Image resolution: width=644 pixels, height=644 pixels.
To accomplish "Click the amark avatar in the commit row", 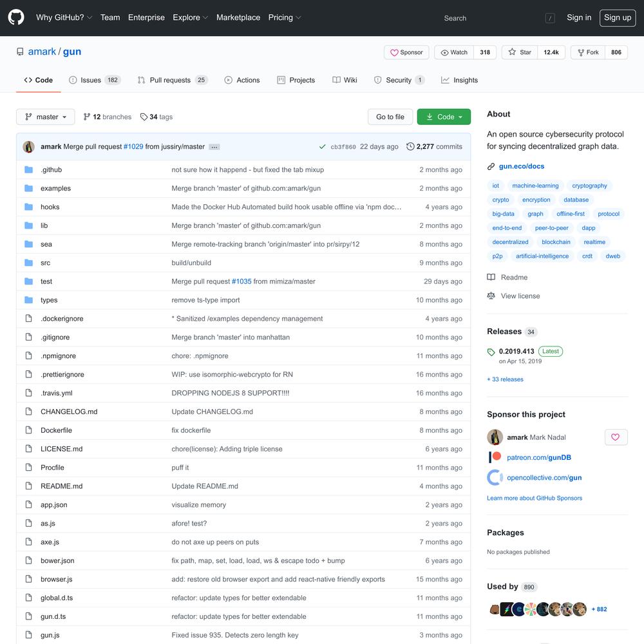I will click(29, 147).
